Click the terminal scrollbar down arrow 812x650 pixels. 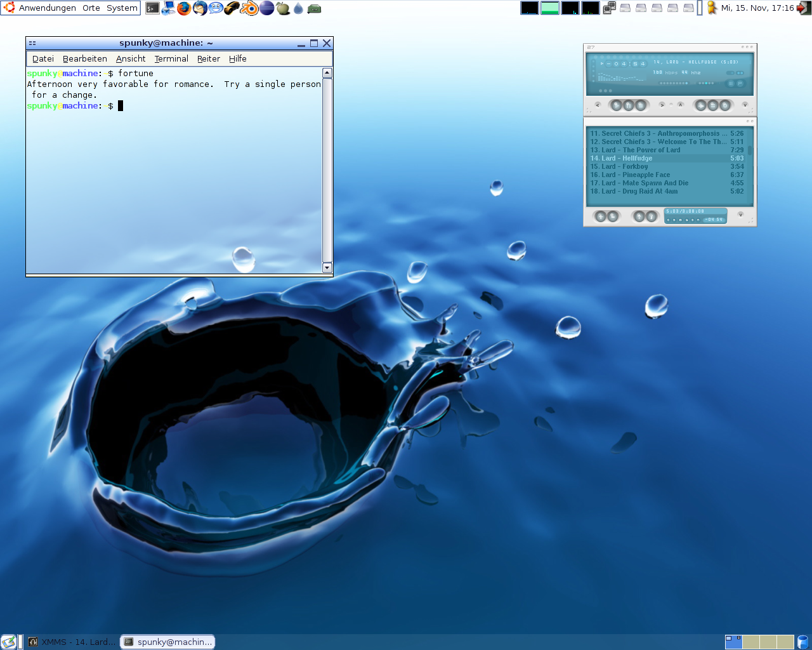327,267
